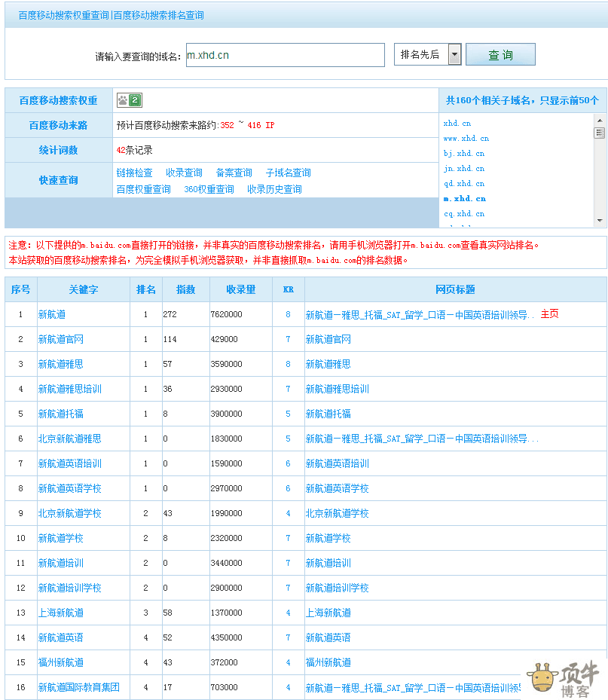Click index value 272 in row 1
This screenshot has width=608, height=700.
(x=170, y=315)
